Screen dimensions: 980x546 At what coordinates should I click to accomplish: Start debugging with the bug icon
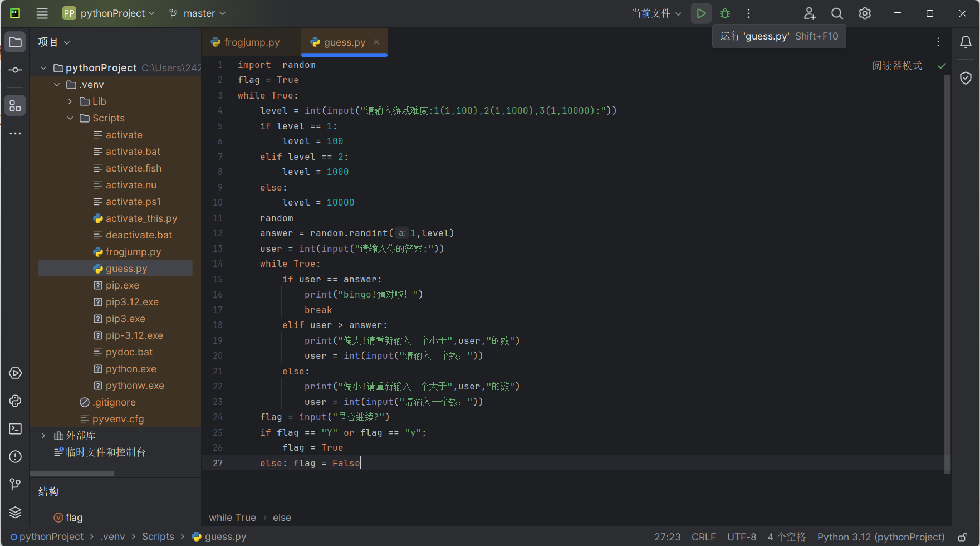point(725,13)
